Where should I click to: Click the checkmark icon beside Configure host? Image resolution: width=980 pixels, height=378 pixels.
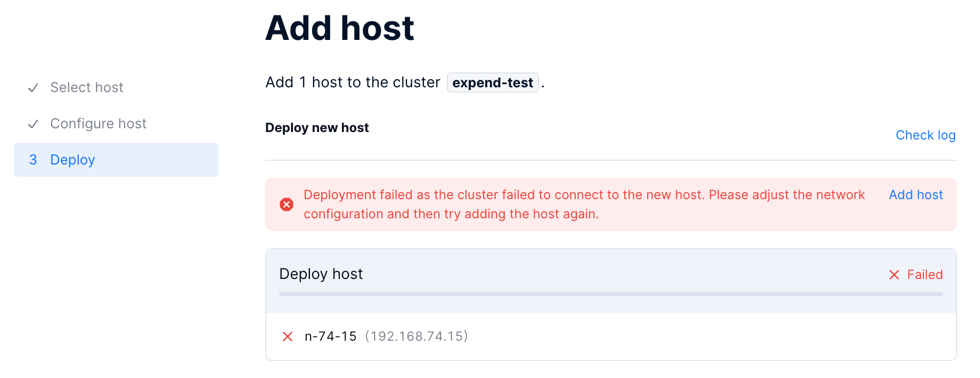point(33,124)
